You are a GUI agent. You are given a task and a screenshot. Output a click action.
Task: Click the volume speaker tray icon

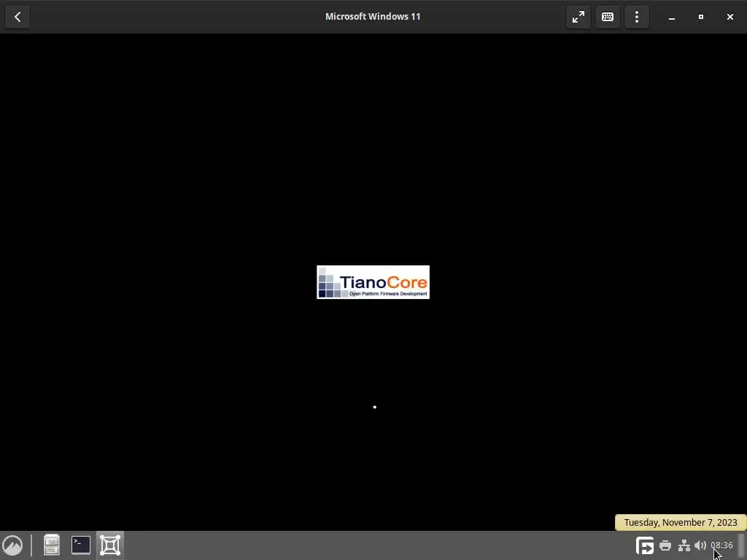pyautogui.click(x=700, y=545)
